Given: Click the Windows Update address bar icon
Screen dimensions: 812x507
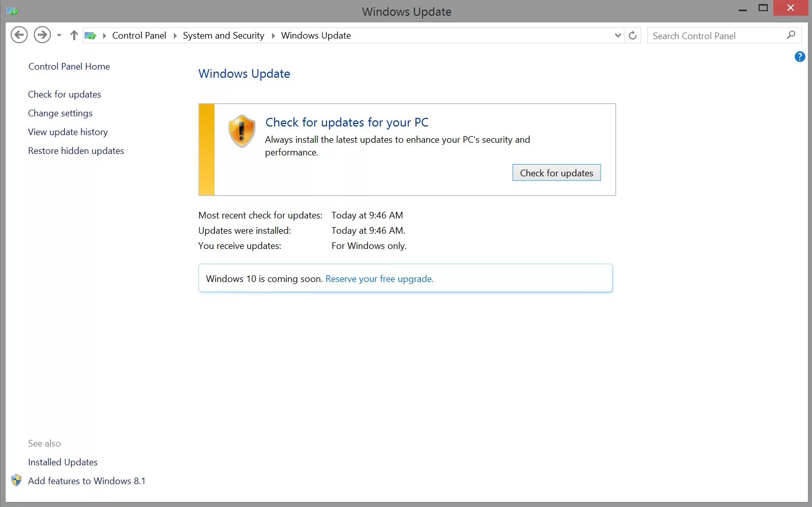Looking at the screenshot, I should tap(91, 36).
